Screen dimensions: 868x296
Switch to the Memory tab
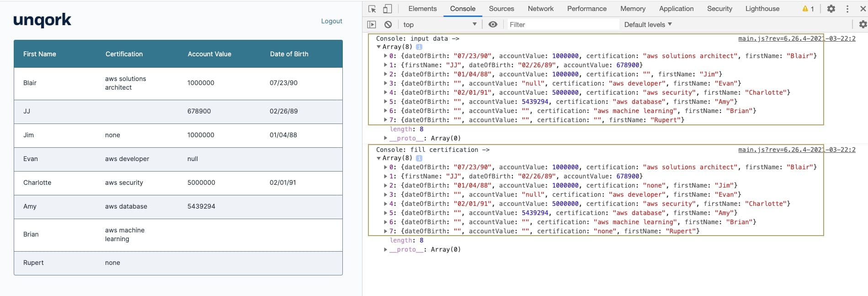[x=633, y=9]
